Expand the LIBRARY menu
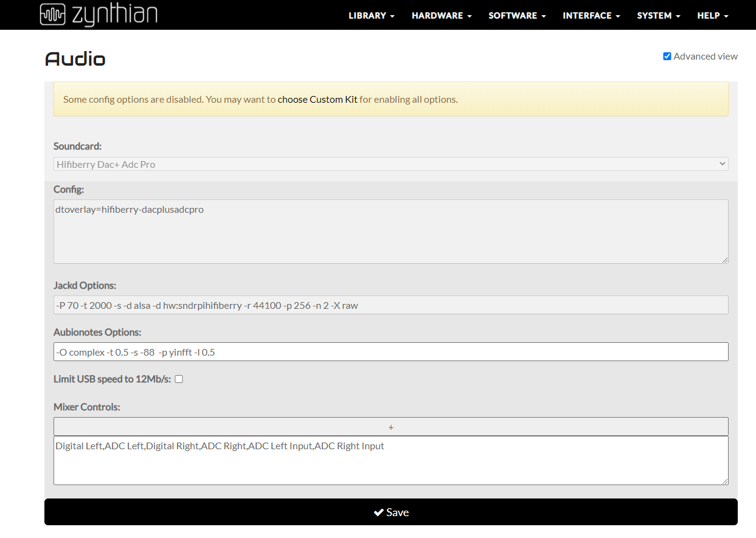This screenshot has height=538, width=756. click(x=372, y=16)
